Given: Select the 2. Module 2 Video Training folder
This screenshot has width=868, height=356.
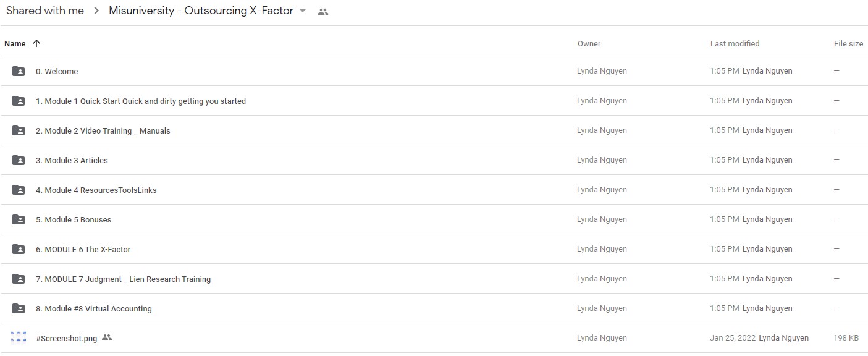Looking at the screenshot, I should pos(434,130).
